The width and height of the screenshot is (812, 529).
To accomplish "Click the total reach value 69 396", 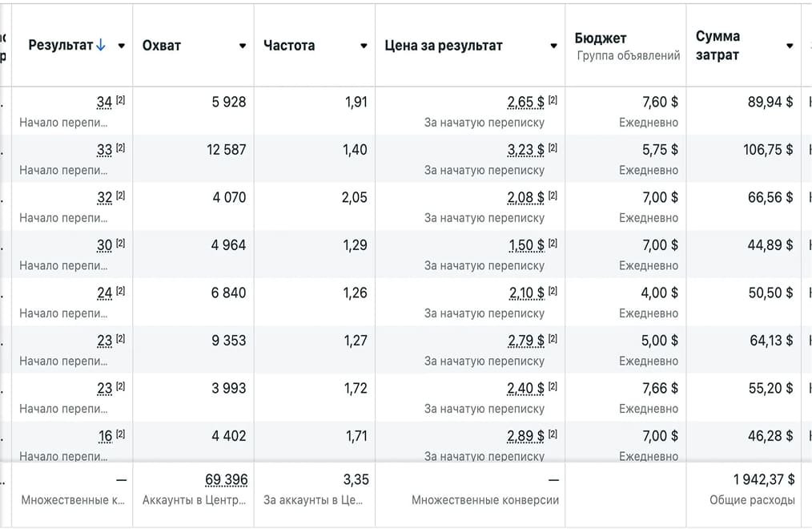I will [226, 479].
